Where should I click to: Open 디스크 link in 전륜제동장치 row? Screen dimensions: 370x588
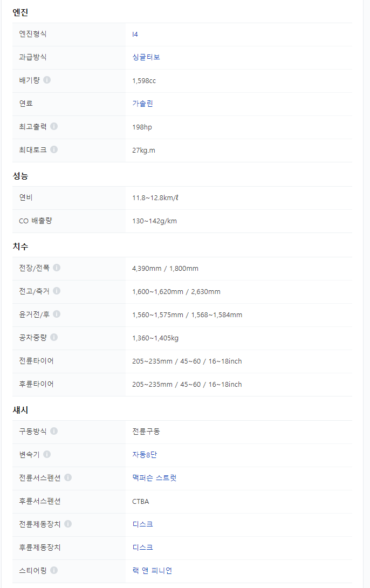[x=142, y=525]
